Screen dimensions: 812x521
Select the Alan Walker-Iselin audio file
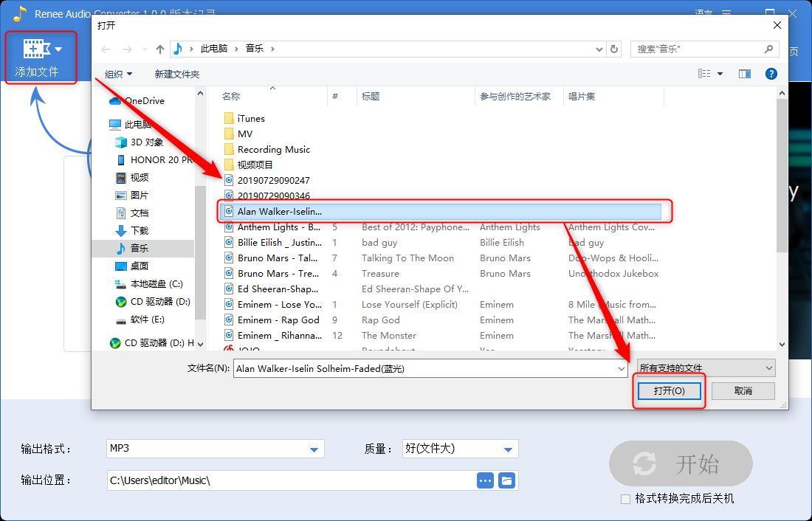coord(441,211)
